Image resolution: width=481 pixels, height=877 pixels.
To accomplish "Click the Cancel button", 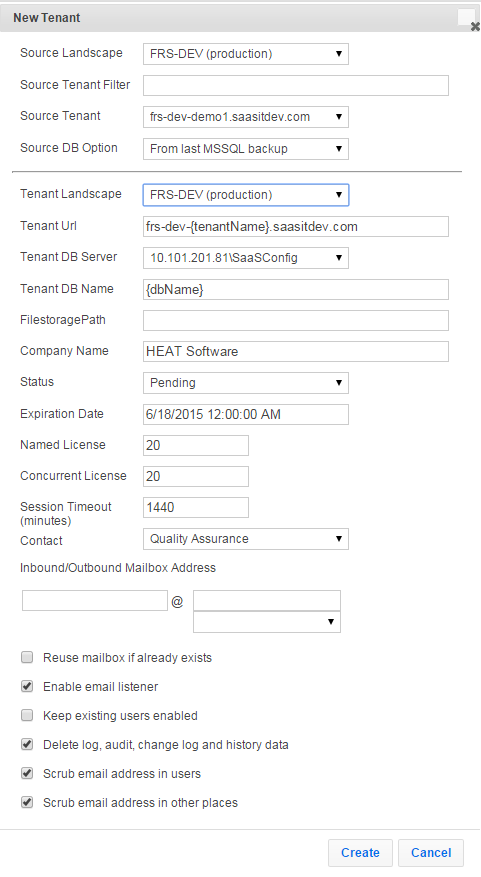I will (x=431, y=852).
